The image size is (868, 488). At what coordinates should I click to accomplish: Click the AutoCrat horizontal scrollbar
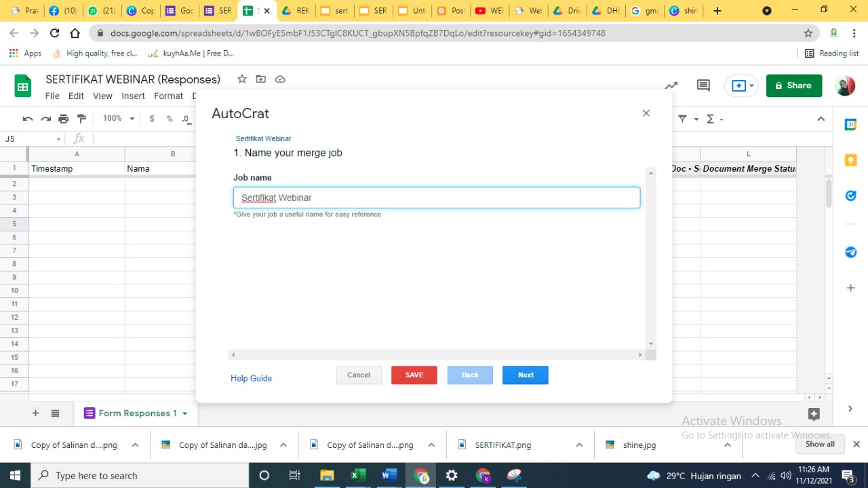click(x=436, y=355)
